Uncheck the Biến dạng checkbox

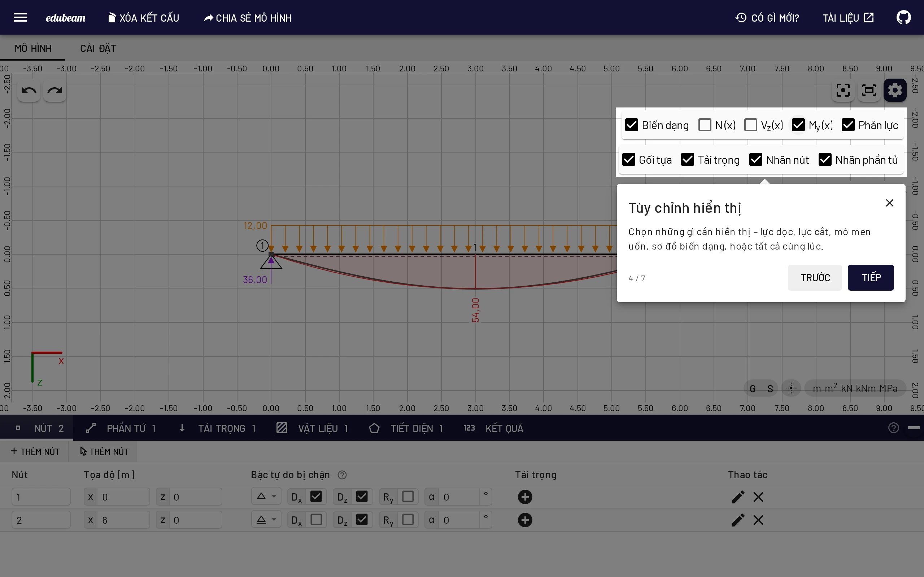[x=632, y=125]
